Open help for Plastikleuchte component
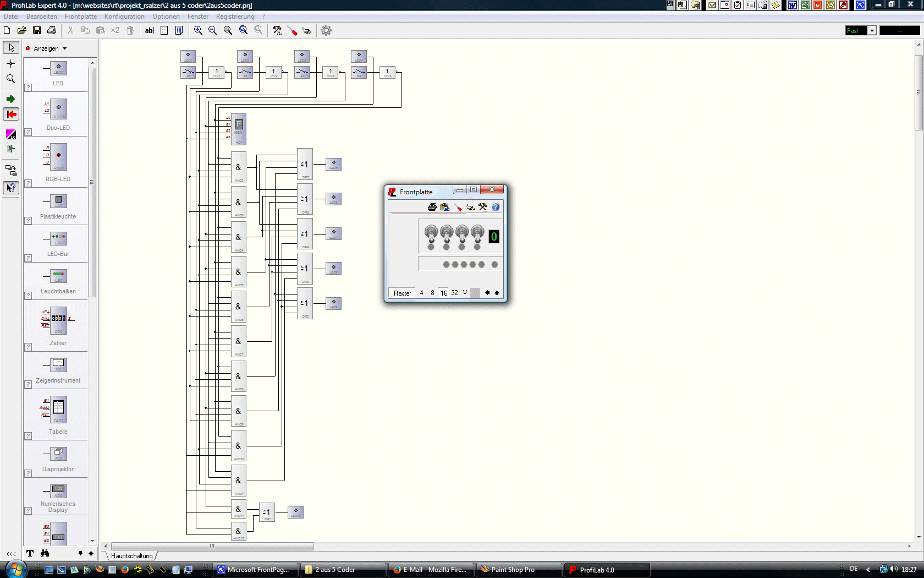 [28, 221]
